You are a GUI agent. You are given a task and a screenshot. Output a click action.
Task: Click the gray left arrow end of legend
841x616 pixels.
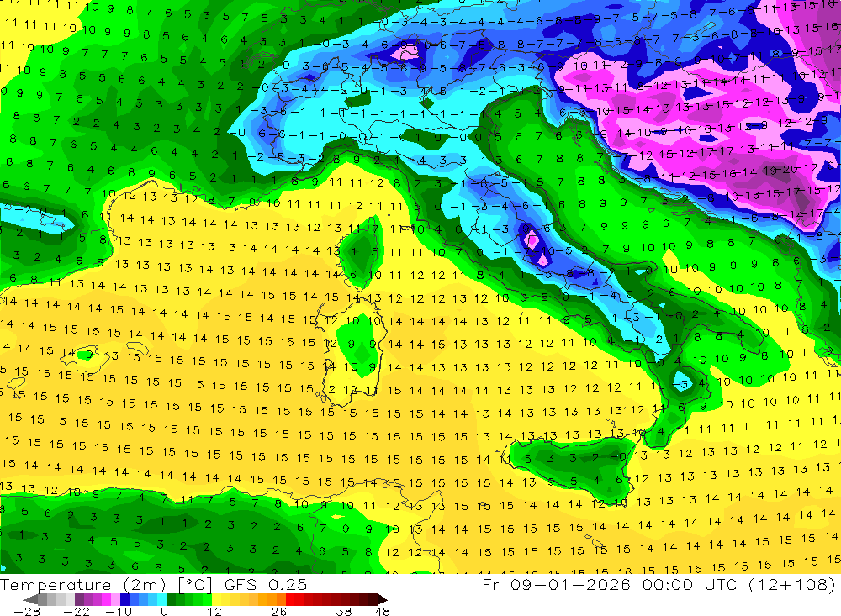tap(30, 599)
